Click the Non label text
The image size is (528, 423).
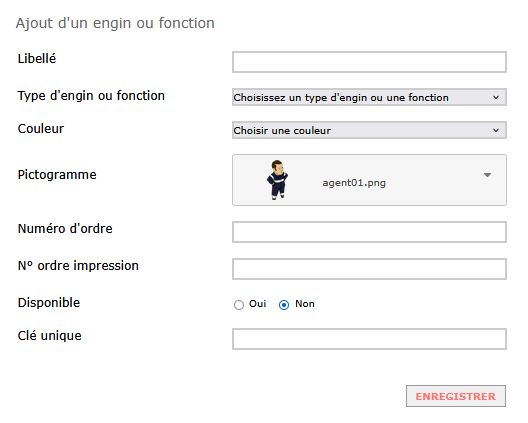click(x=305, y=304)
